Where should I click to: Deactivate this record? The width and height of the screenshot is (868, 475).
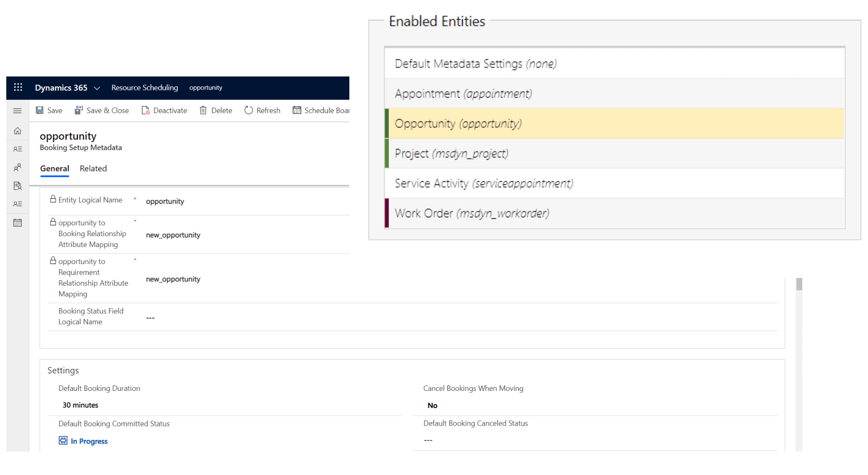164,110
